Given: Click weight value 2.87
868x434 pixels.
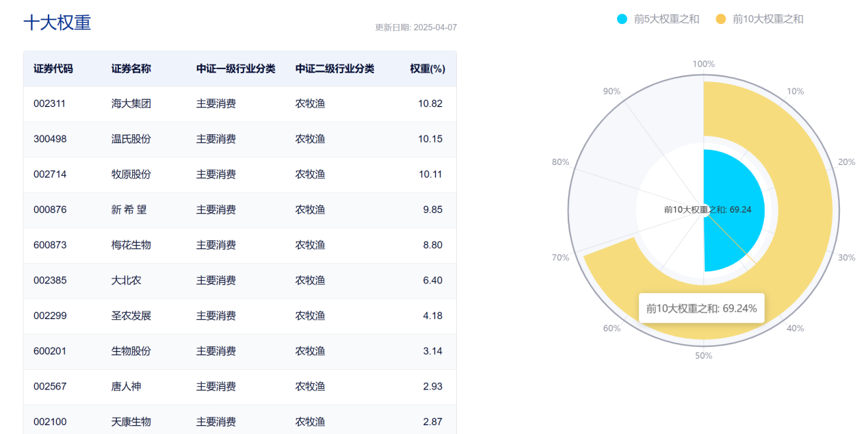Looking at the screenshot, I should point(433,422).
